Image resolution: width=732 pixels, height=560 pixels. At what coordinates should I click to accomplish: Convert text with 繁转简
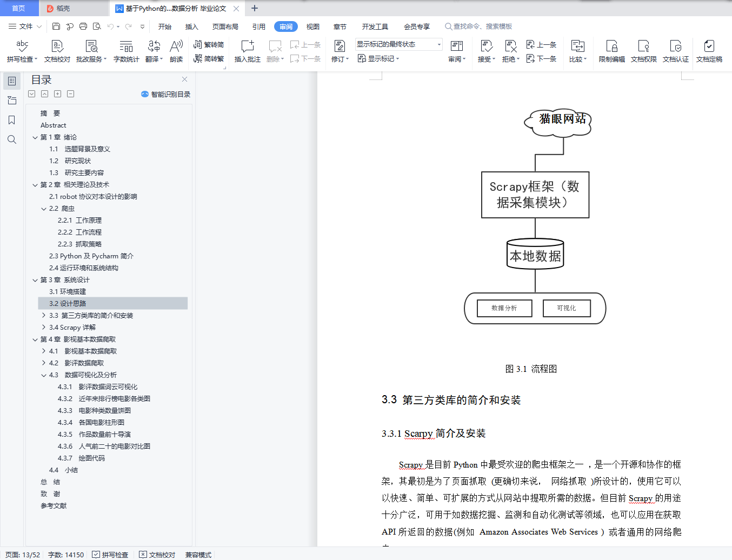(209, 44)
